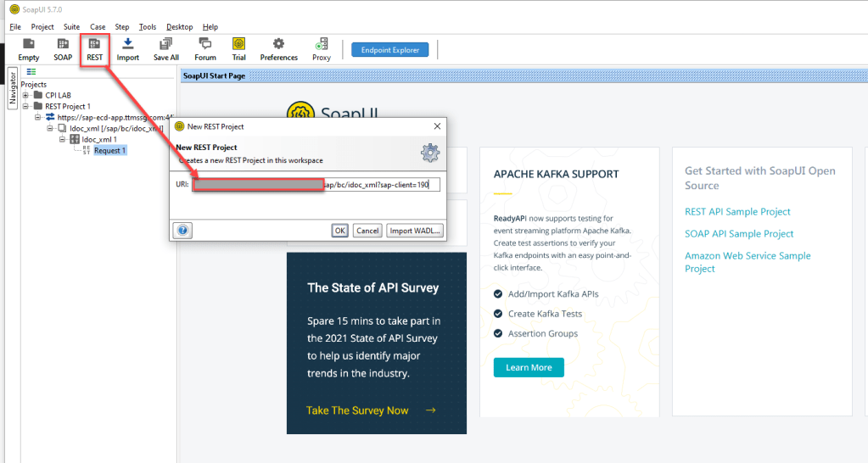Image resolution: width=868 pixels, height=463 pixels.
Task: Click the Proxy toolbar icon
Action: (322, 49)
